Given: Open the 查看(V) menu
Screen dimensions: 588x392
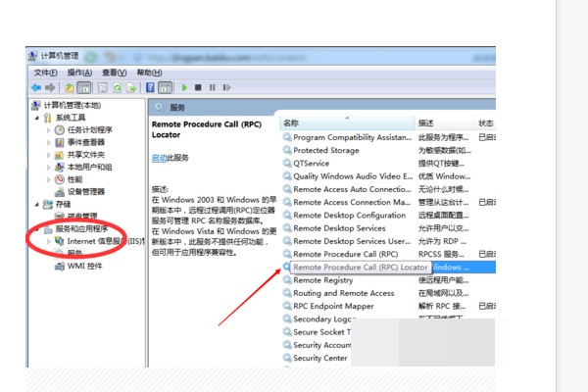Looking at the screenshot, I should [114, 73].
